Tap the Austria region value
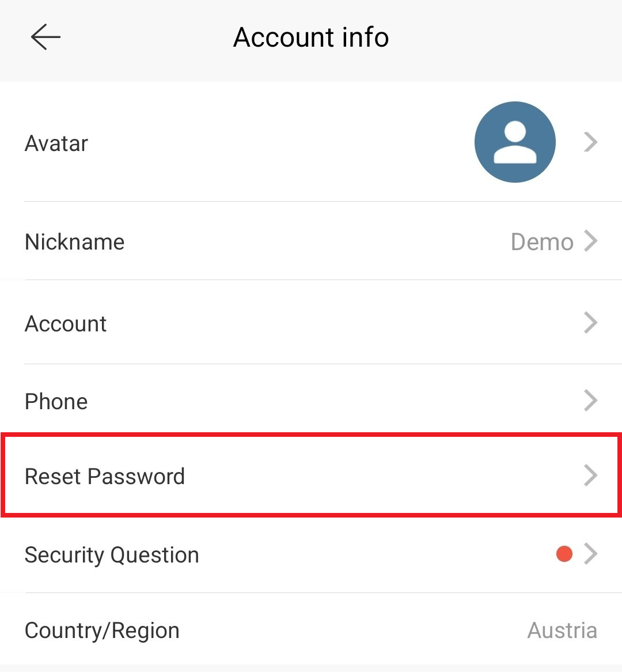 pyautogui.click(x=562, y=631)
